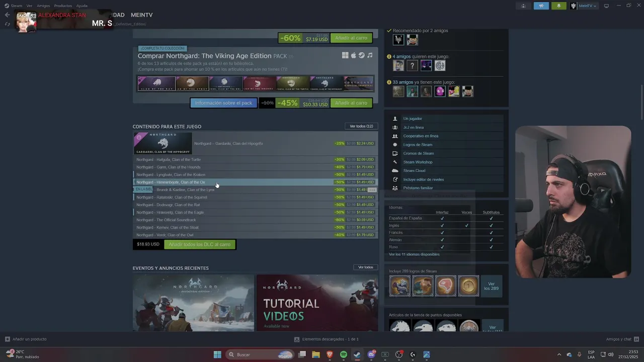The image size is (644, 362).
Task: Open Brundr & Kaelinn, Clan of Lynx DLC
Action: (255, 190)
